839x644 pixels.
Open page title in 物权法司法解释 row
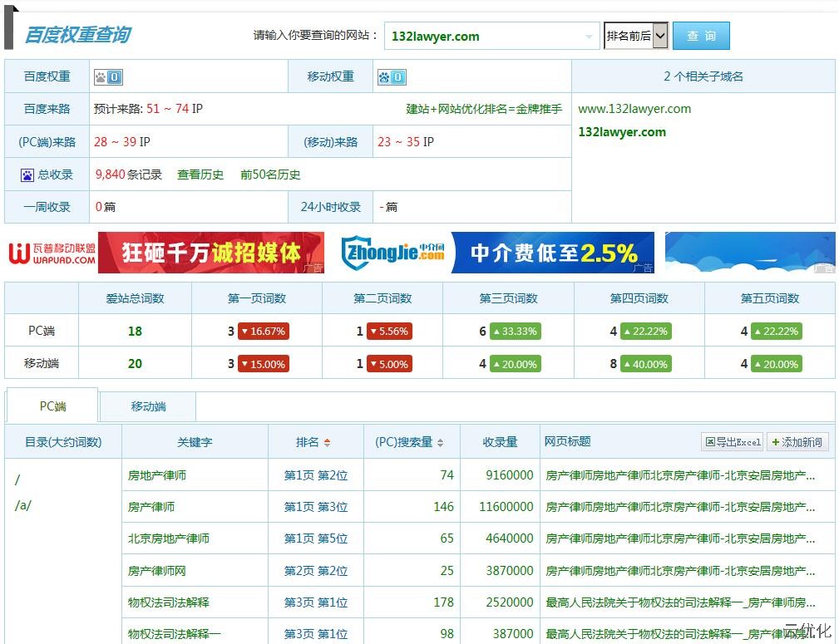point(680,602)
